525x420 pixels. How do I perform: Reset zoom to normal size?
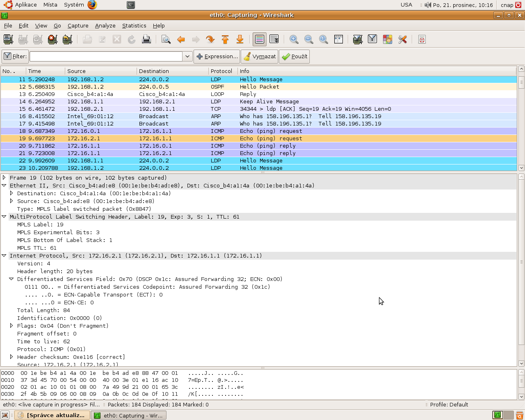tap(324, 39)
